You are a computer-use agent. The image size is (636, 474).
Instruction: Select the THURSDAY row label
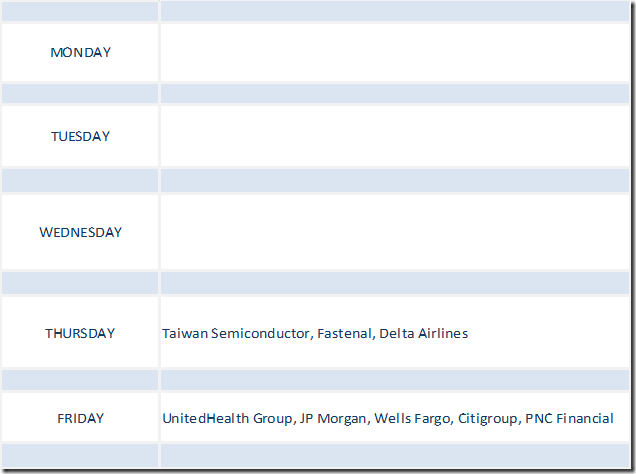point(80,333)
